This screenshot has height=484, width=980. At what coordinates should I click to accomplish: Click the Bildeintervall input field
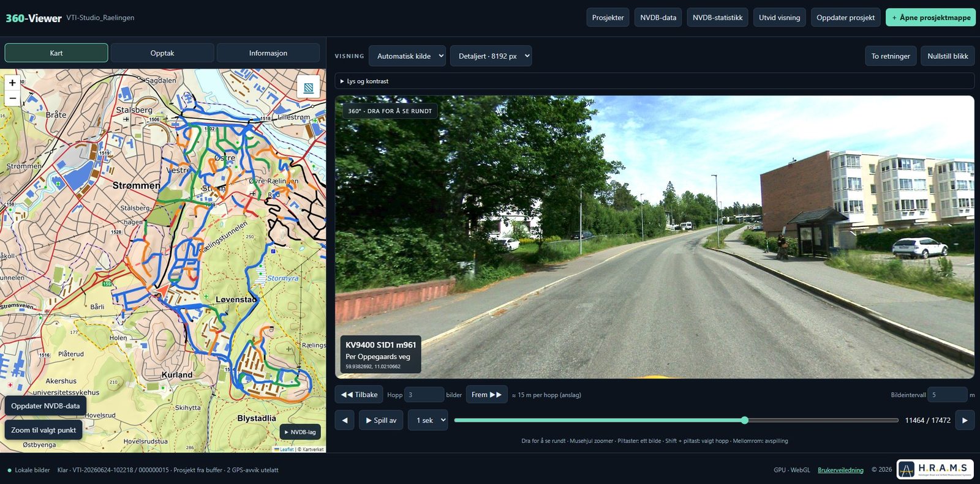947,395
